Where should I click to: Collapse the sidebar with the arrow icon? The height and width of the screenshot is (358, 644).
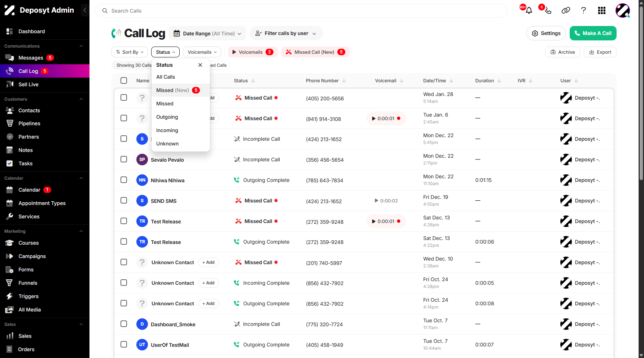85,10
